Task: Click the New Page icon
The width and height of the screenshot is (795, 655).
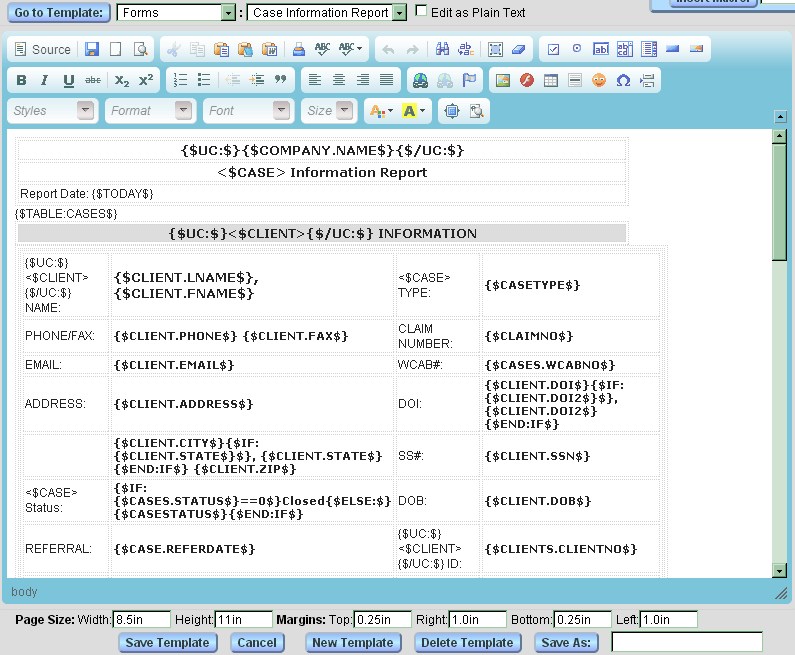Action: click(116, 49)
